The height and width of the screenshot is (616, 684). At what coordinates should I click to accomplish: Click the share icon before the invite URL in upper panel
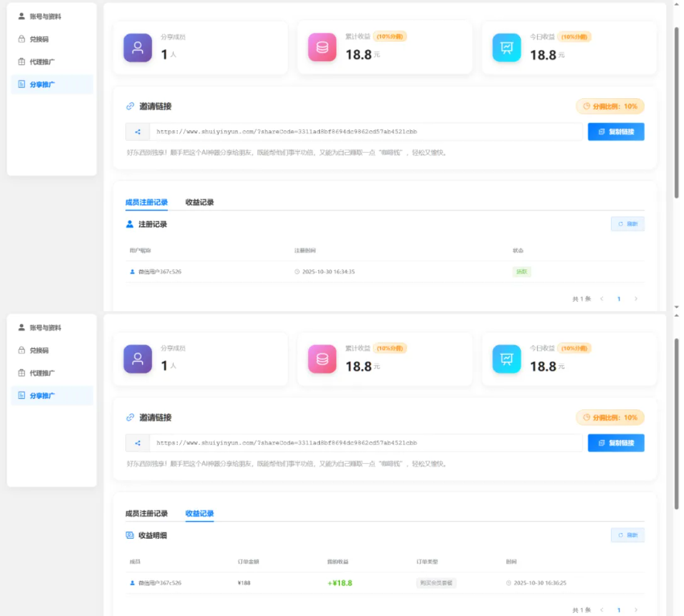click(x=137, y=132)
